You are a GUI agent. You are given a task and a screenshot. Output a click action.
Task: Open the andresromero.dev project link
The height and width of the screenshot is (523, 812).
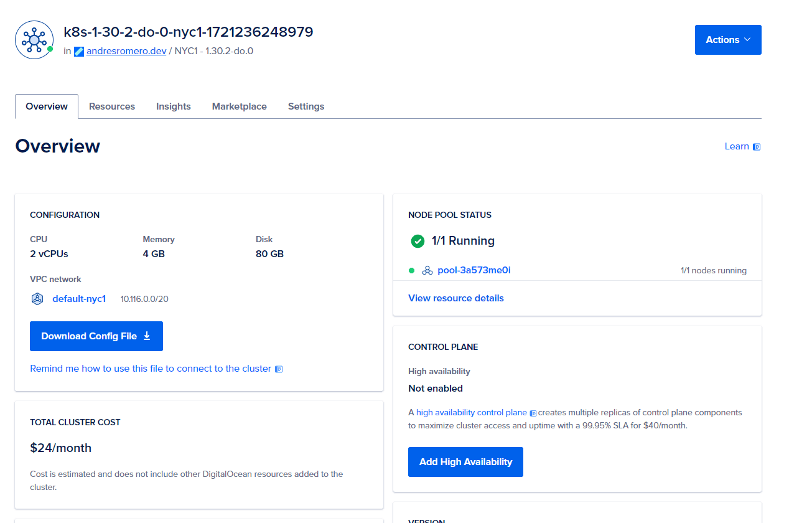(x=126, y=51)
